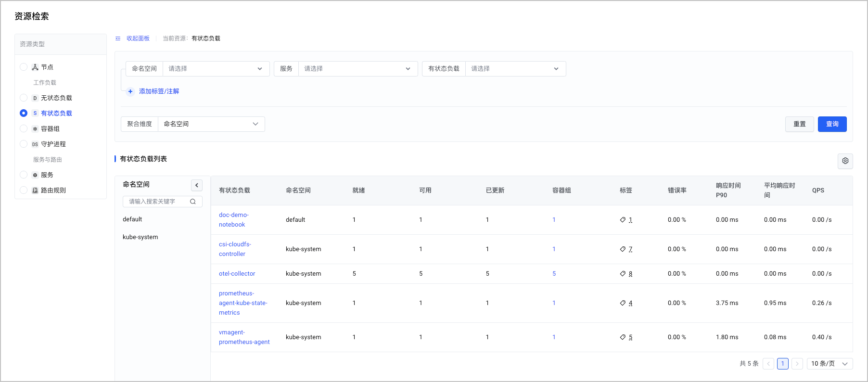The height and width of the screenshot is (382, 868).
Task: Click 1.80 ms response time value
Action: click(x=727, y=337)
